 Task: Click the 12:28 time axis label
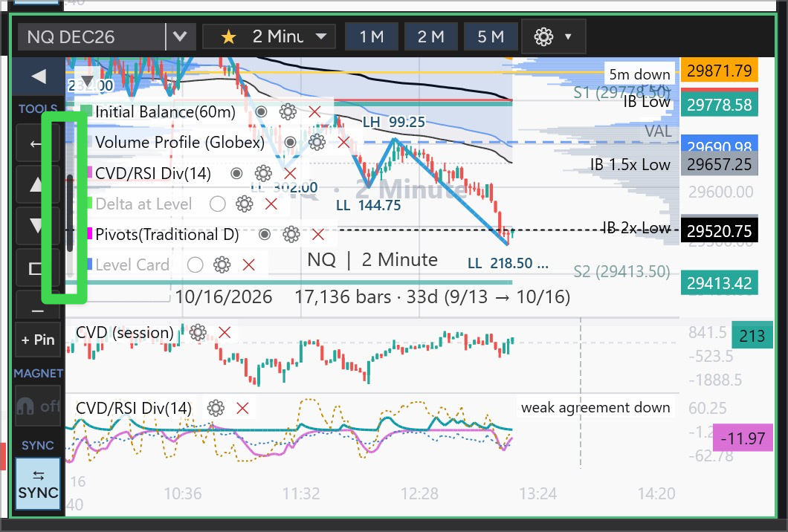pos(419,494)
